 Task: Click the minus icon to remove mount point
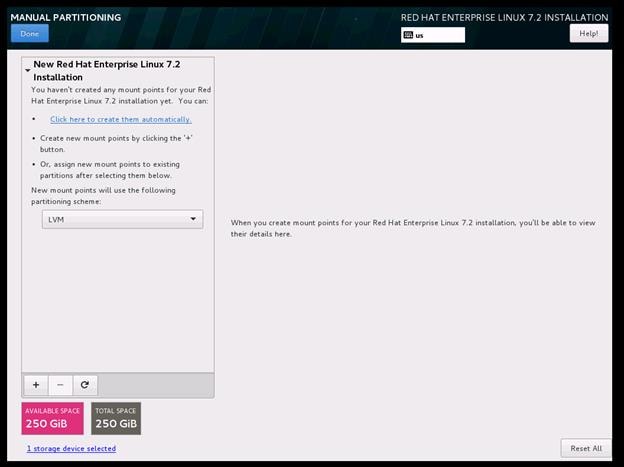60,385
